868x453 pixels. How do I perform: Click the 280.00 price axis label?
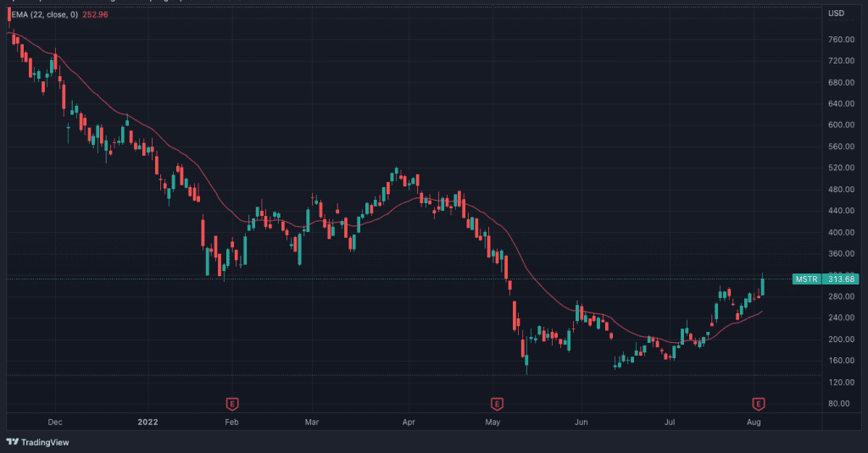(842, 296)
